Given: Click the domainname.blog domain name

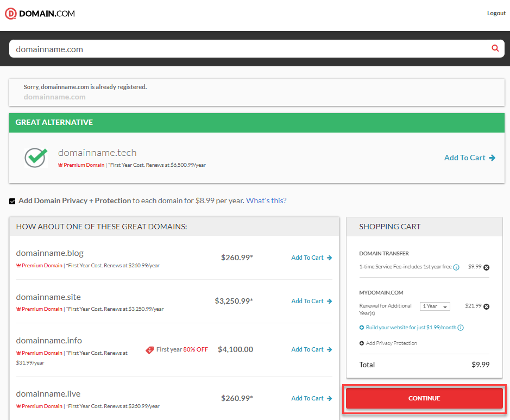Looking at the screenshot, I should (x=50, y=253).
